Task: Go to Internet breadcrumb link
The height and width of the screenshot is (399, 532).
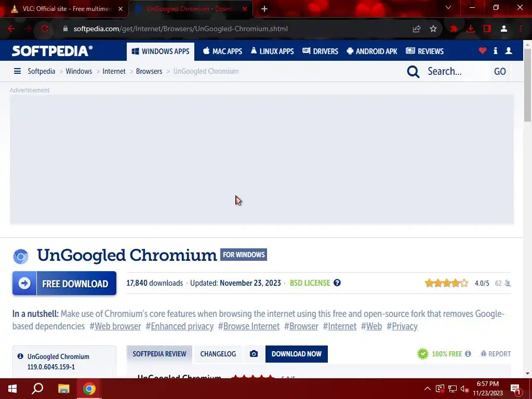Action: (114, 71)
